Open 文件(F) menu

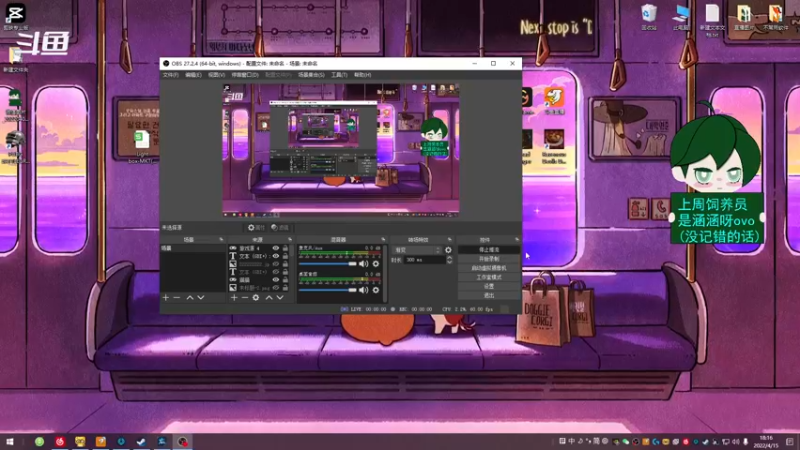tap(170, 75)
